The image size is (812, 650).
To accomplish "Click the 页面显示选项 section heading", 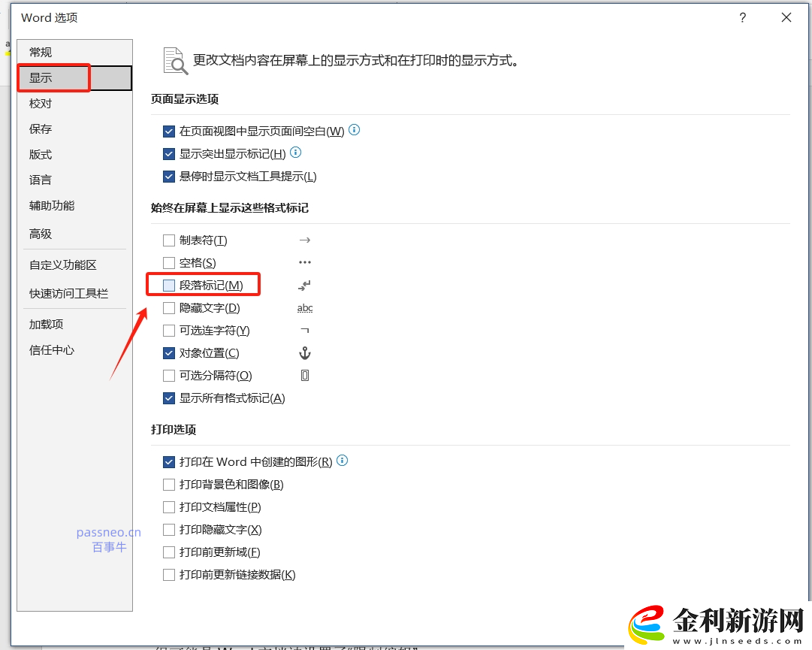I will click(185, 99).
